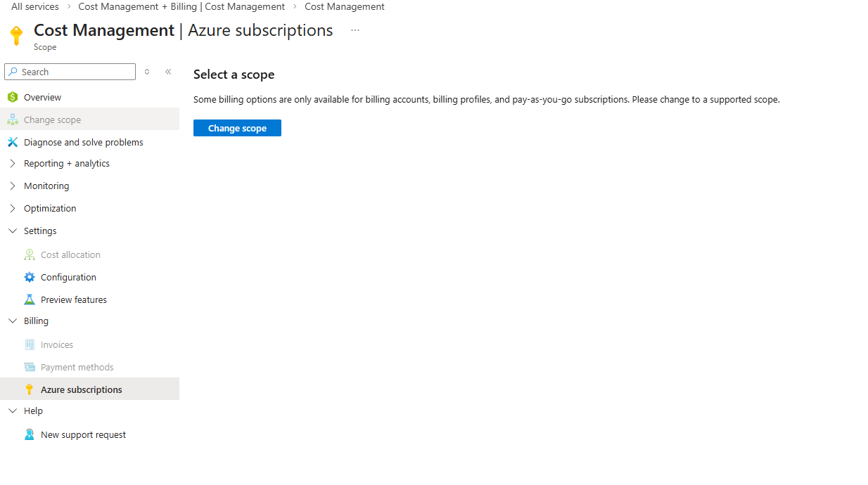The width and height of the screenshot is (868, 485).
Task: Collapse the sidebar with double-chevron icon
Action: [x=168, y=72]
